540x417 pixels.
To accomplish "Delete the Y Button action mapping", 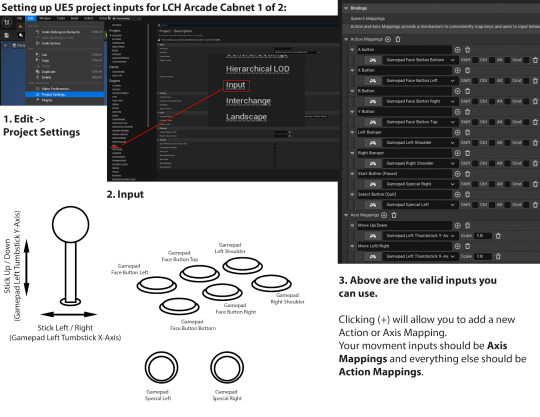I will tap(468, 112).
